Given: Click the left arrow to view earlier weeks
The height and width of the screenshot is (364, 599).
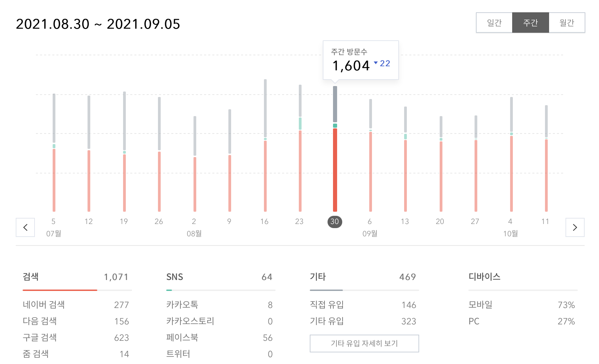Looking at the screenshot, I should [x=25, y=227].
